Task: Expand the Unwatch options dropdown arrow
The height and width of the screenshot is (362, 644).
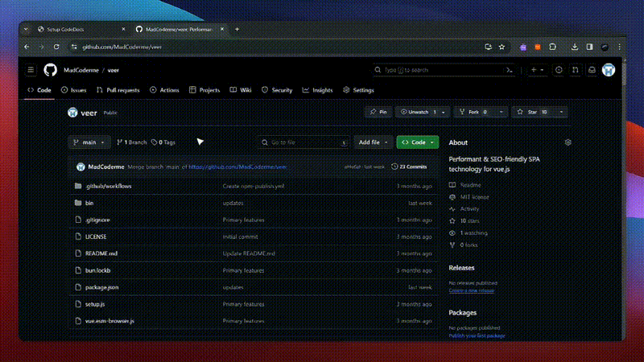Action: (x=444, y=112)
